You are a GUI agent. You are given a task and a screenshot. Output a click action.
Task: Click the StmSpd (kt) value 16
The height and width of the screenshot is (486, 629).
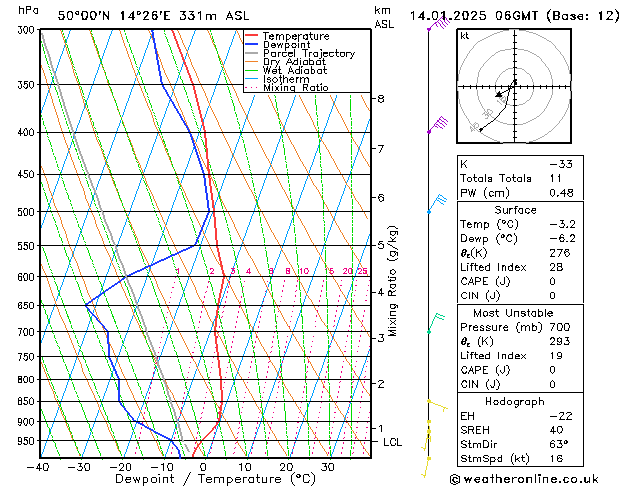(556, 458)
